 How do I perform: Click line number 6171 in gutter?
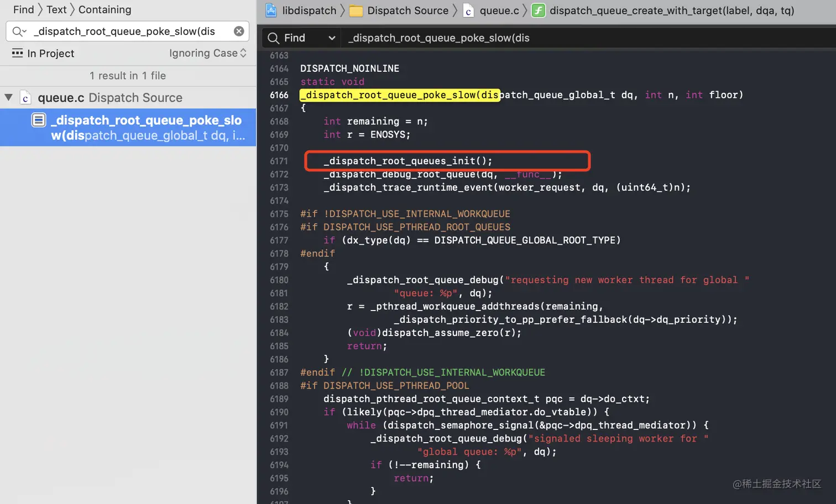[279, 161]
